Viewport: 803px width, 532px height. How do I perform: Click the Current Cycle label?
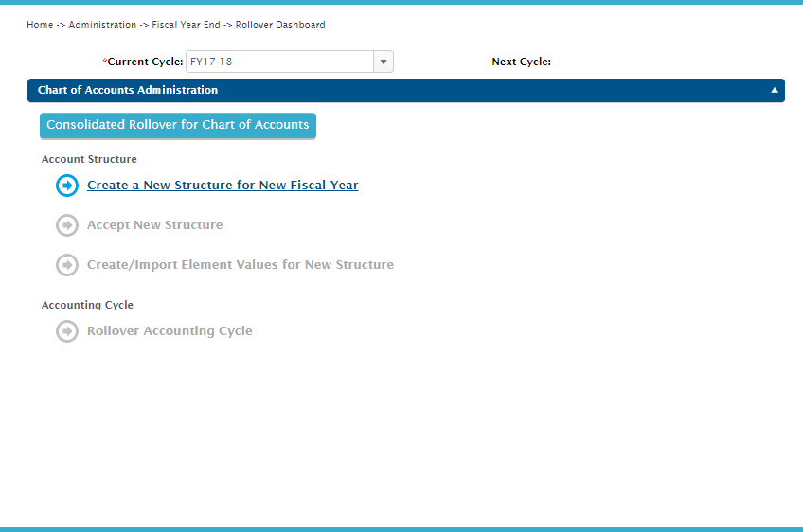coord(145,62)
